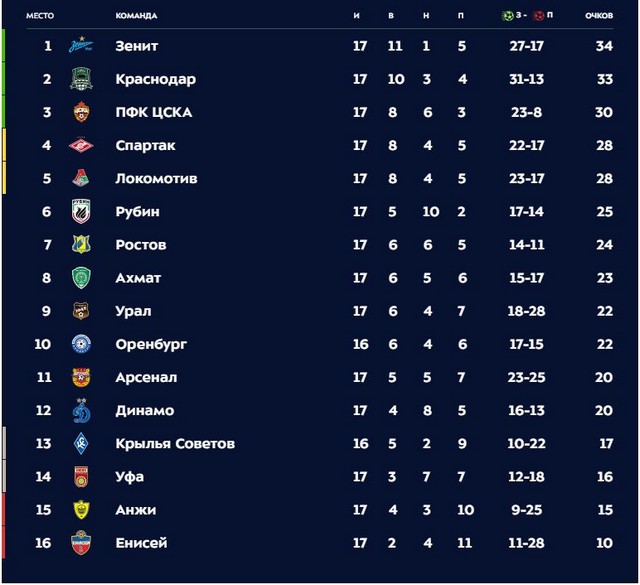Image resolution: width=640 pixels, height=585 pixels.
Task: Select the Енисей team name
Action: 141,543
